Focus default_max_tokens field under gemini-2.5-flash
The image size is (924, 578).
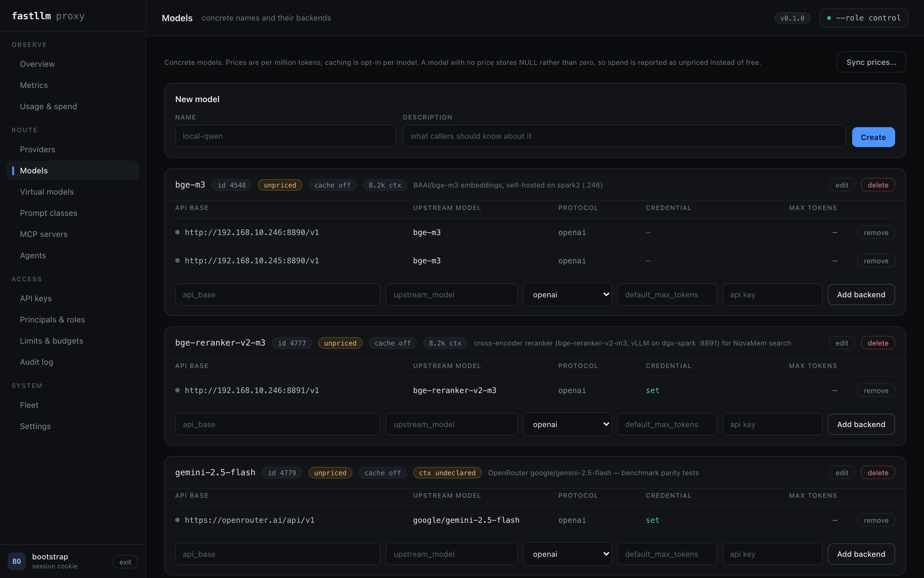point(667,554)
